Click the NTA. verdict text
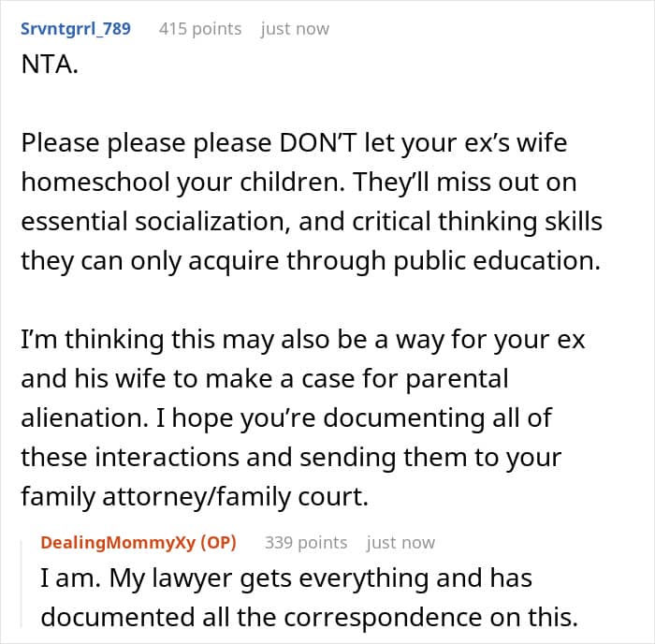The height and width of the screenshot is (644, 655). coord(50,65)
